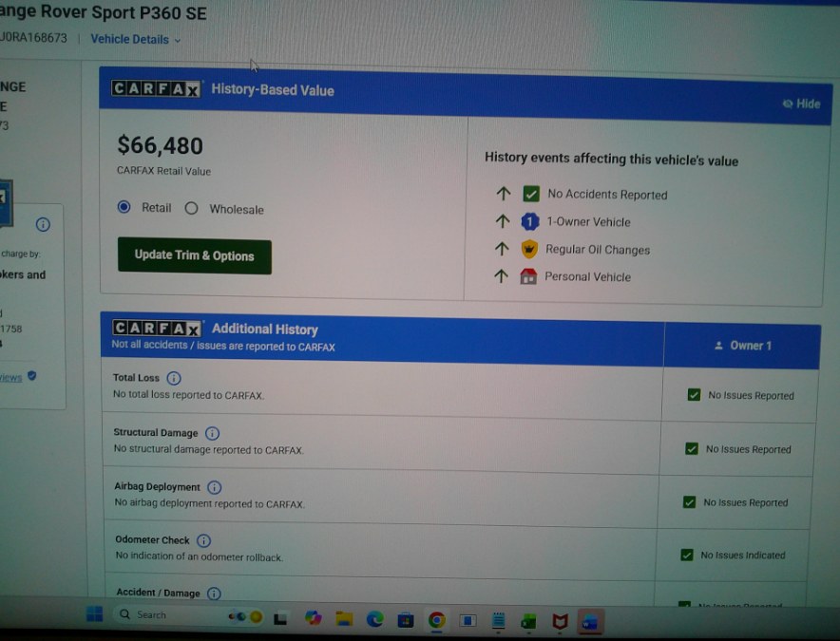Select the Wholesale radio button

(191, 208)
